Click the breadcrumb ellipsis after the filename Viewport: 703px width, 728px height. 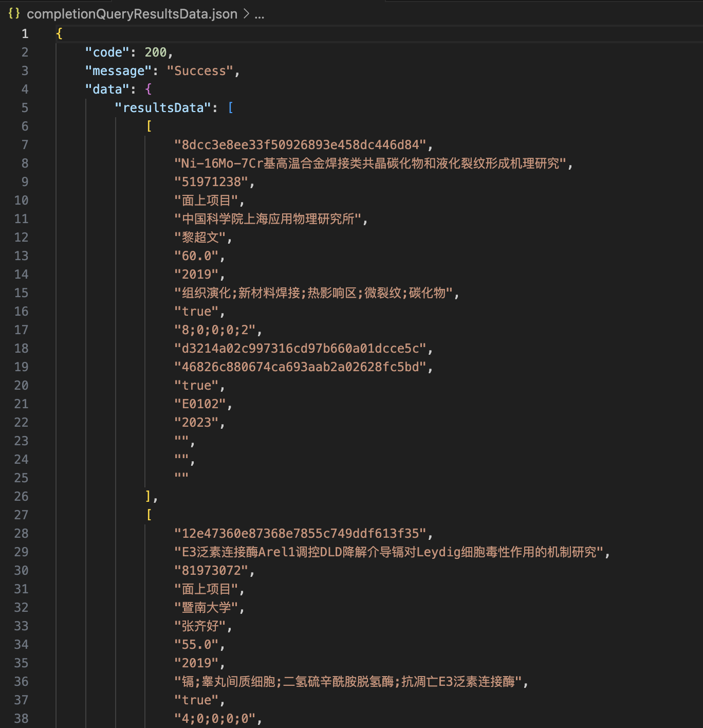coord(260,14)
